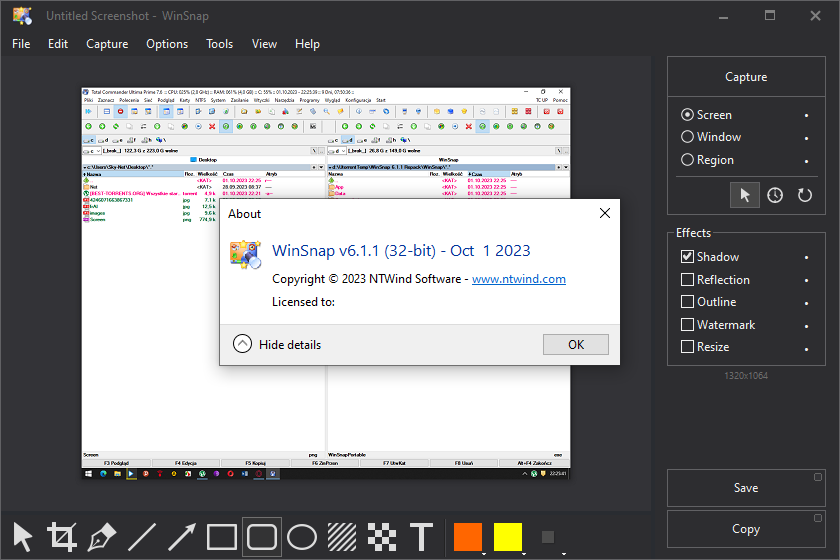Click the small gray square swatch
Image resolution: width=840 pixels, height=560 pixels.
pos(548,537)
